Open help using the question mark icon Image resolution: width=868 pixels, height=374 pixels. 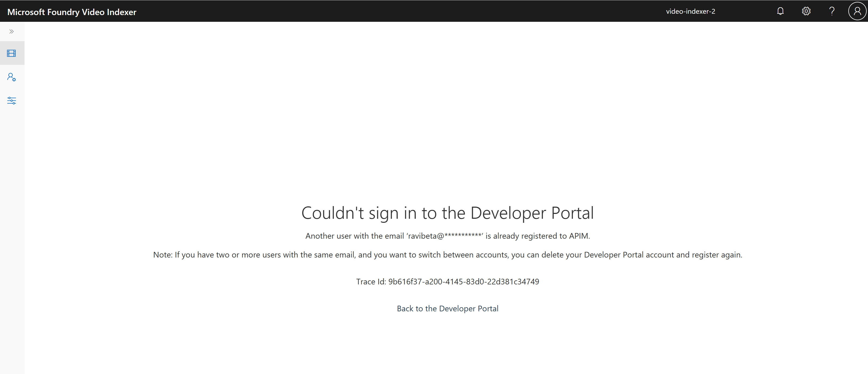coord(832,11)
